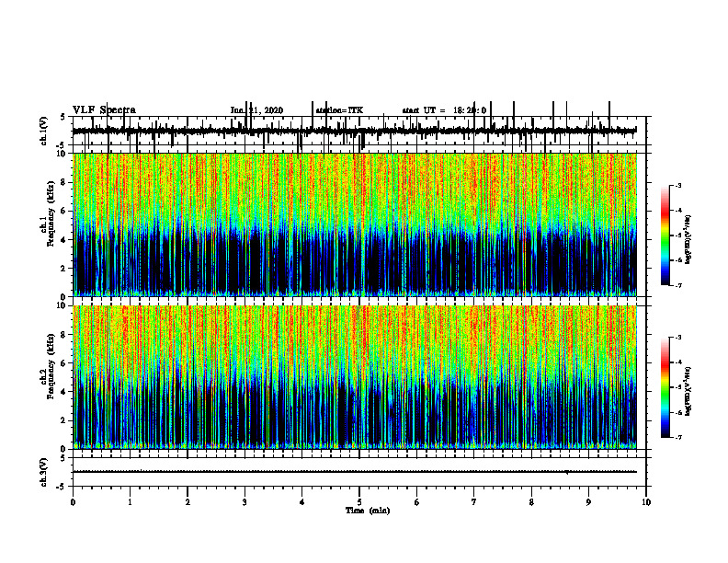This screenshot has width=728, height=563.
Task: Click the "VLF Spectra" title text
Action: [x=104, y=110]
